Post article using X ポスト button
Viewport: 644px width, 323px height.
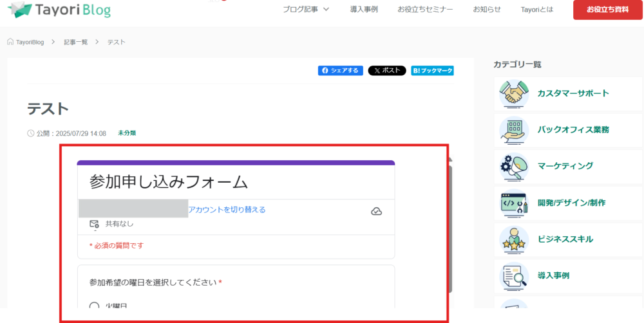(x=387, y=71)
